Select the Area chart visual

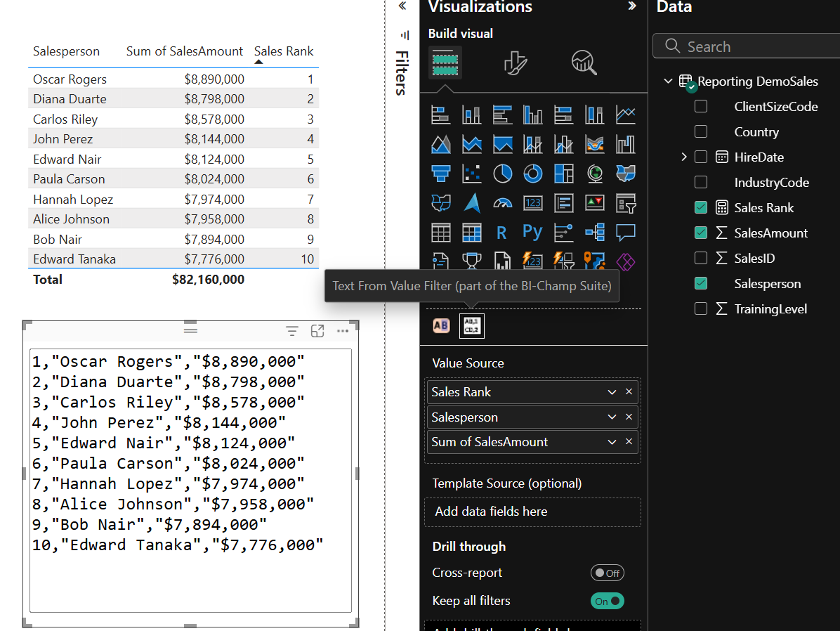(x=441, y=144)
